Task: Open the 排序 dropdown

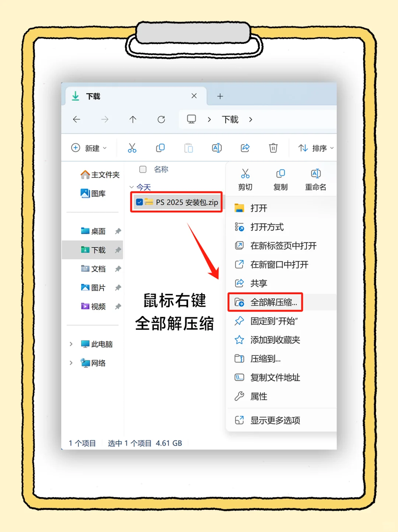Action: point(316,148)
